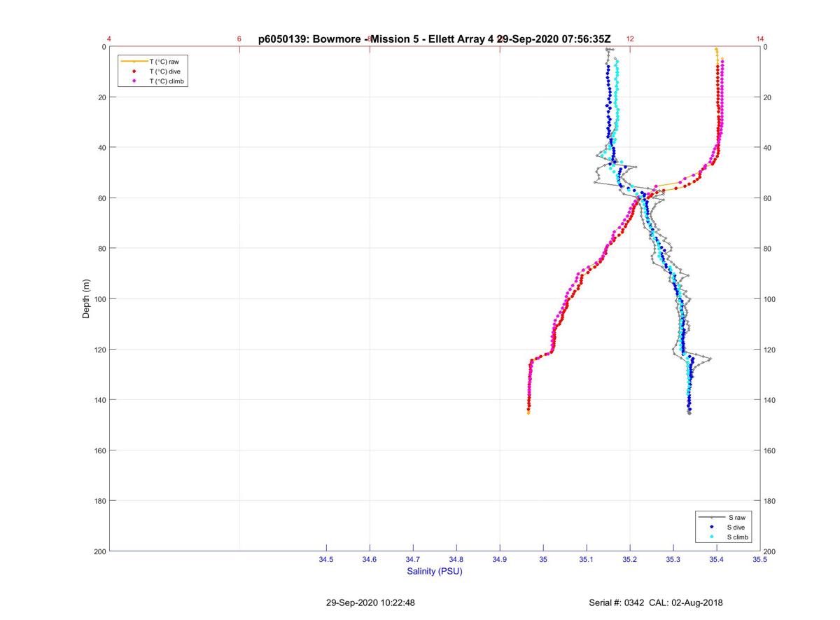Image resolution: width=840 pixels, height=620 pixels.
Task: Click depth tick 160 on left axis
Action: pyautogui.click(x=99, y=450)
